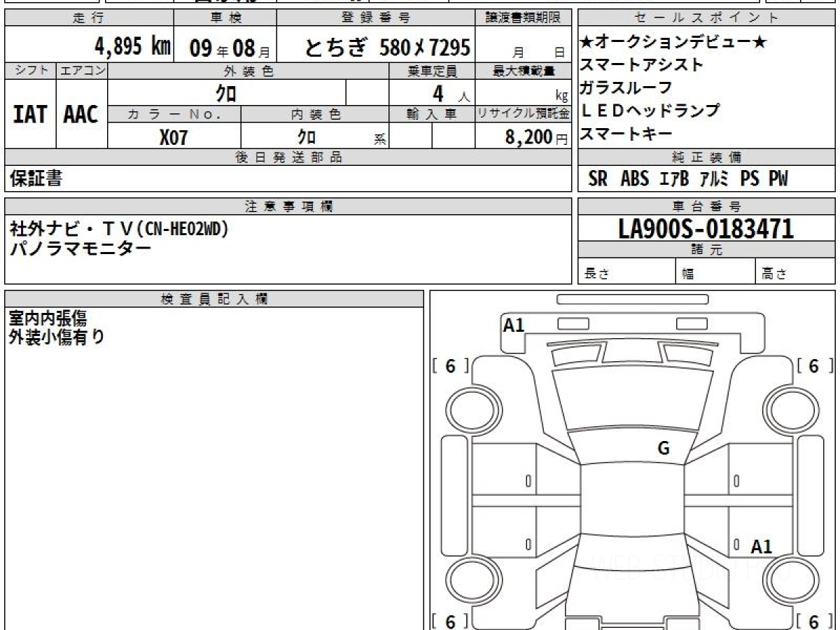Click the ガラスルーフ sales point

point(626,88)
